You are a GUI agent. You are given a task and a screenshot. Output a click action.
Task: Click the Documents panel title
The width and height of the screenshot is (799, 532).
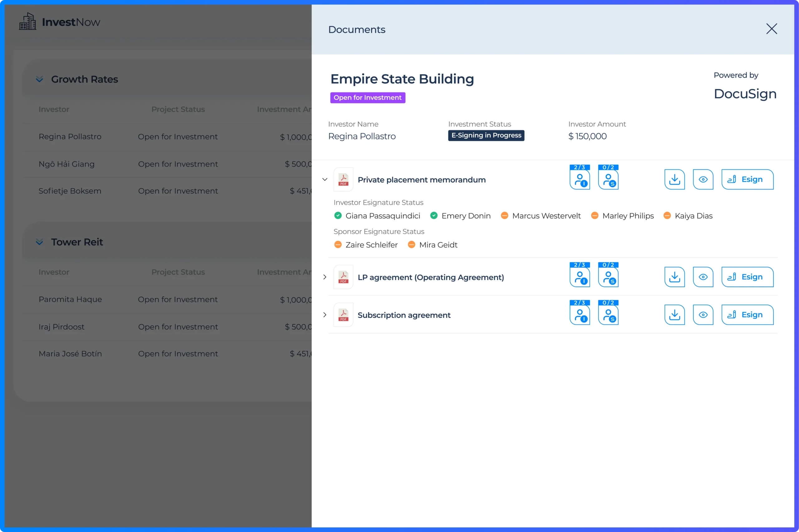click(x=356, y=30)
